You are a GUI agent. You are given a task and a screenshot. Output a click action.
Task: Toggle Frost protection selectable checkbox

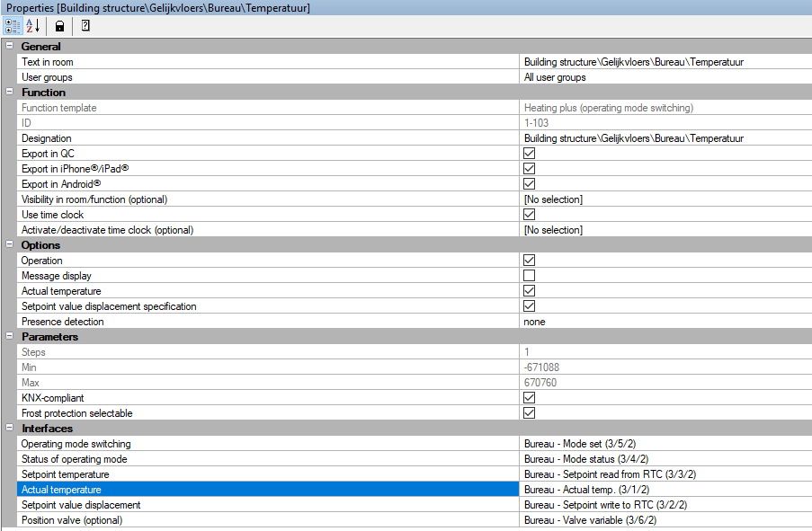tap(530, 413)
